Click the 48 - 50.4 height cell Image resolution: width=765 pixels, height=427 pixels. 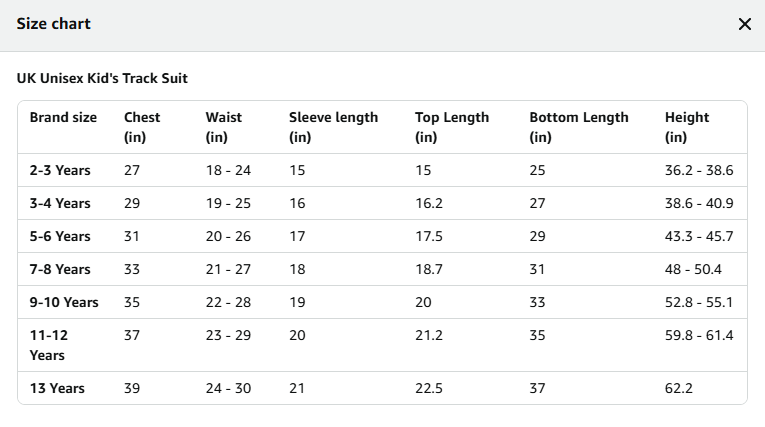693,269
